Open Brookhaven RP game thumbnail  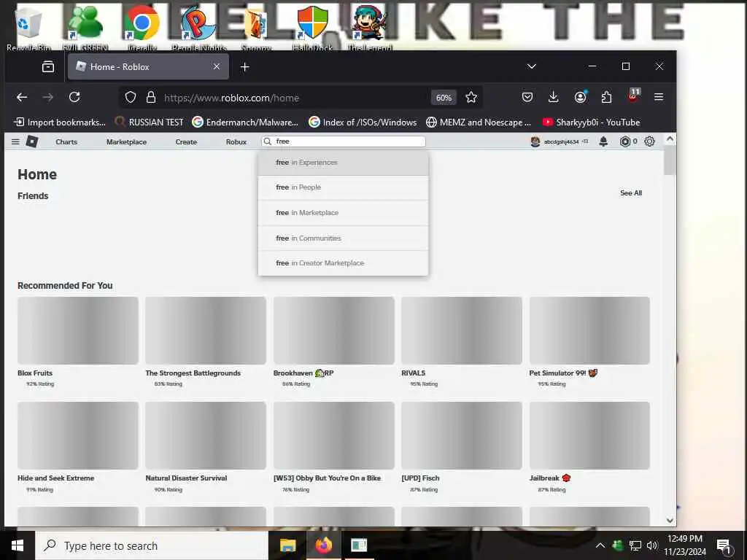[x=334, y=330]
